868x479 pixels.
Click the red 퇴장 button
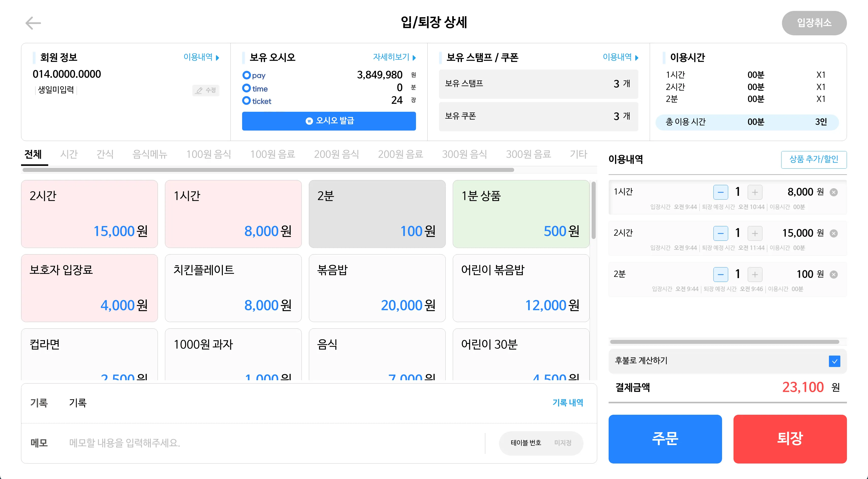pyautogui.click(x=790, y=439)
